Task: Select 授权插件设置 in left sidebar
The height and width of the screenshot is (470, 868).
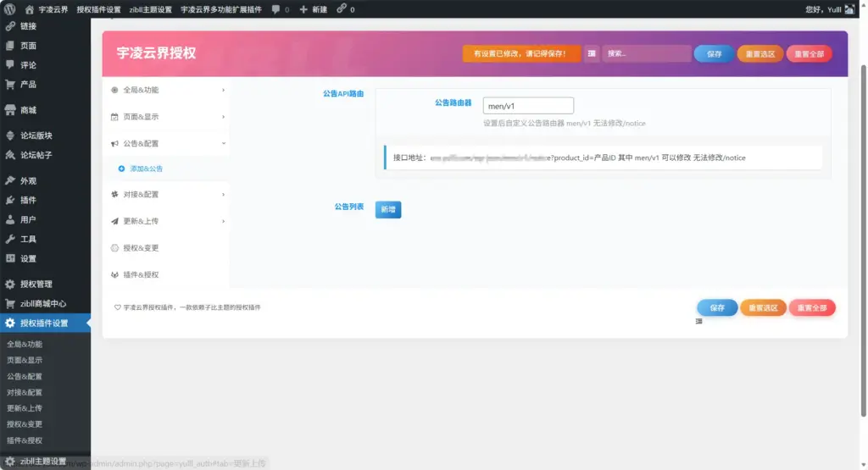Action: [46, 323]
